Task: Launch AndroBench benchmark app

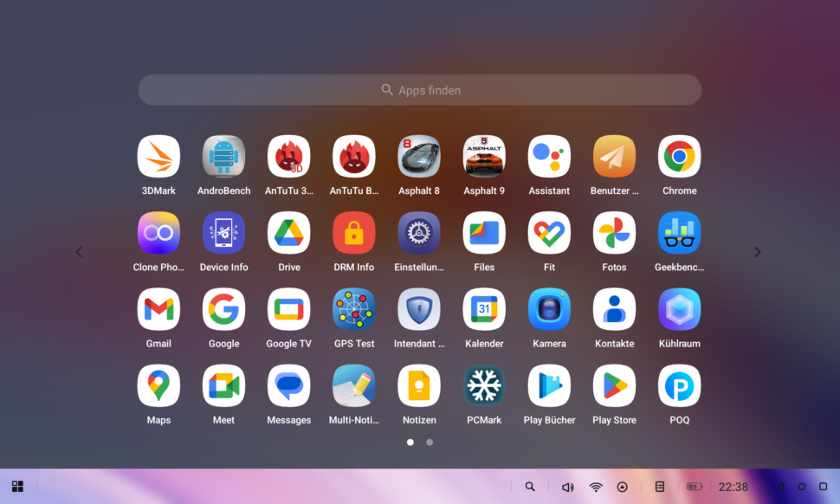Action: (x=224, y=157)
